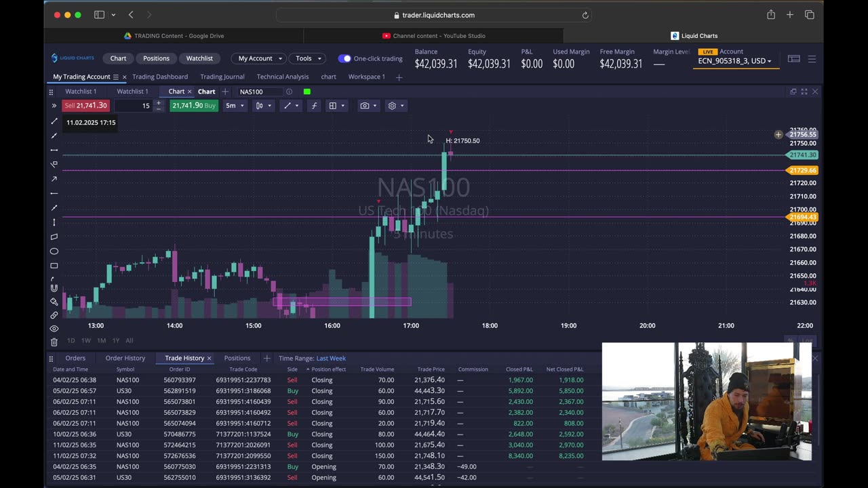Image resolution: width=868 pixels, height=488 pixels.
Task: Add a new workspace with plus icon
Action: pyautogui.click(x=399, y=77)
